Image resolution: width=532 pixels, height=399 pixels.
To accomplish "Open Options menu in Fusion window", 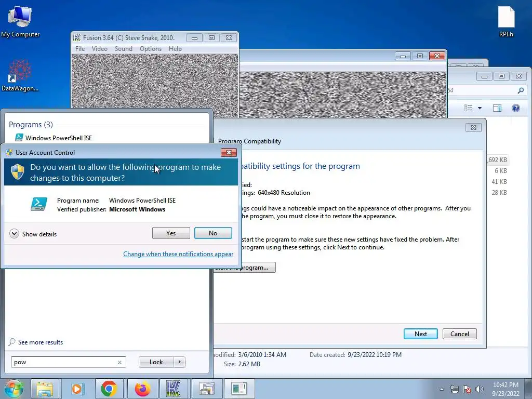I will (151, 48).
